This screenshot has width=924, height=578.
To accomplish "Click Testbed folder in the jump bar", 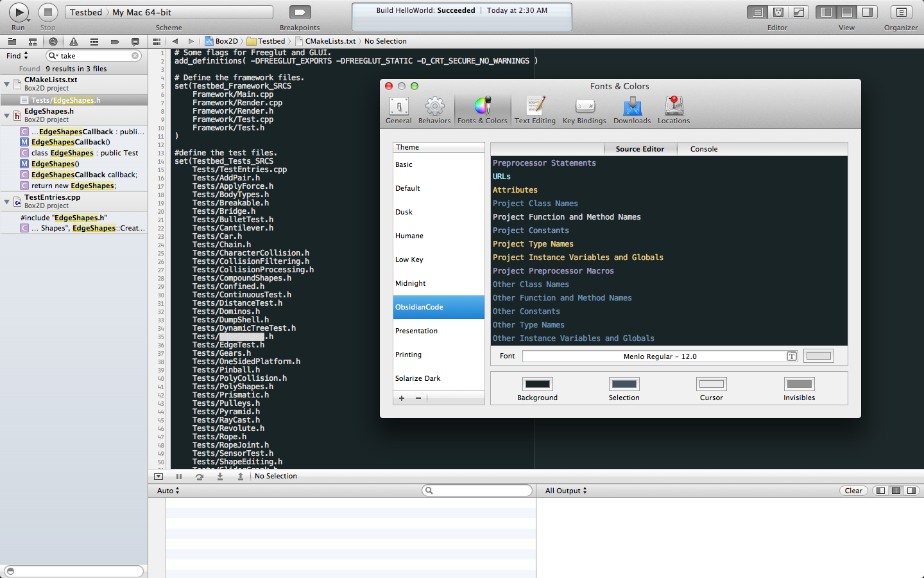I will [x=266, y=41].
